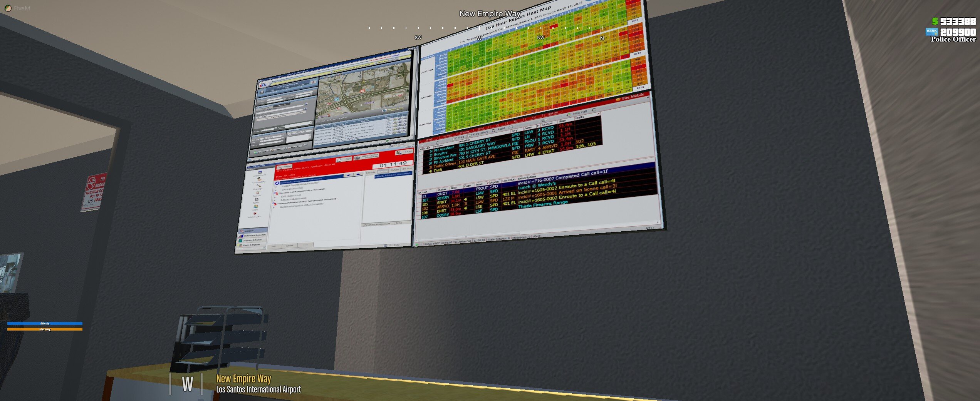Click the 01:11:49 incident timer
Screen dimensions: 980x401
[x=393, y=164]
